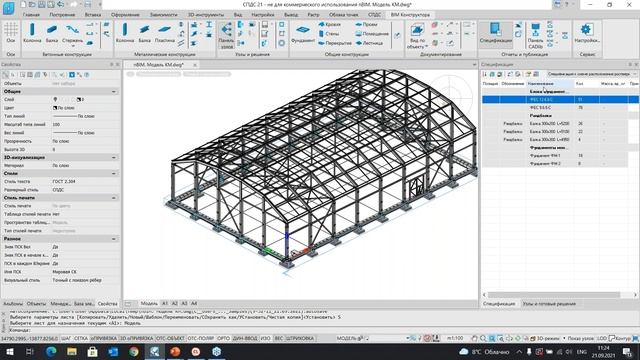Open the Настройки gear in Сервис
Image resolution: width=640 pixels, height=360 pixels.
(587, 33)
